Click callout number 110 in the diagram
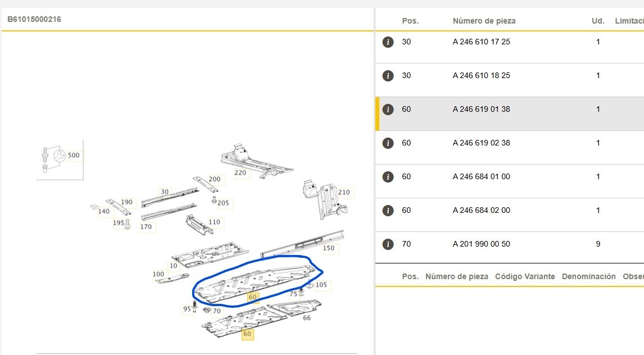The height and width of the screenshot is (355, 644). 214,222
